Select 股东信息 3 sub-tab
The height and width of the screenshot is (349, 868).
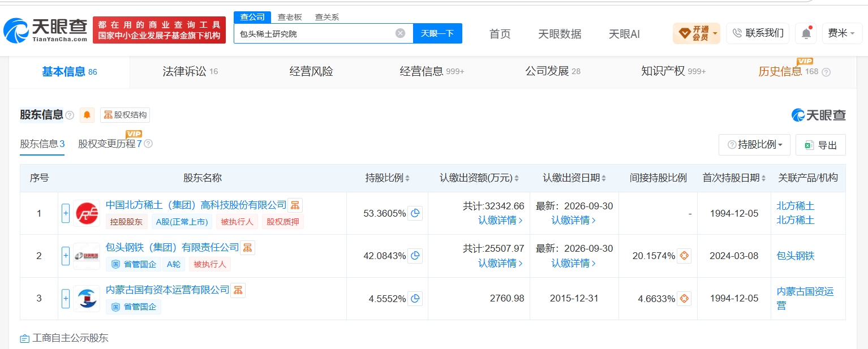(42, 144)
